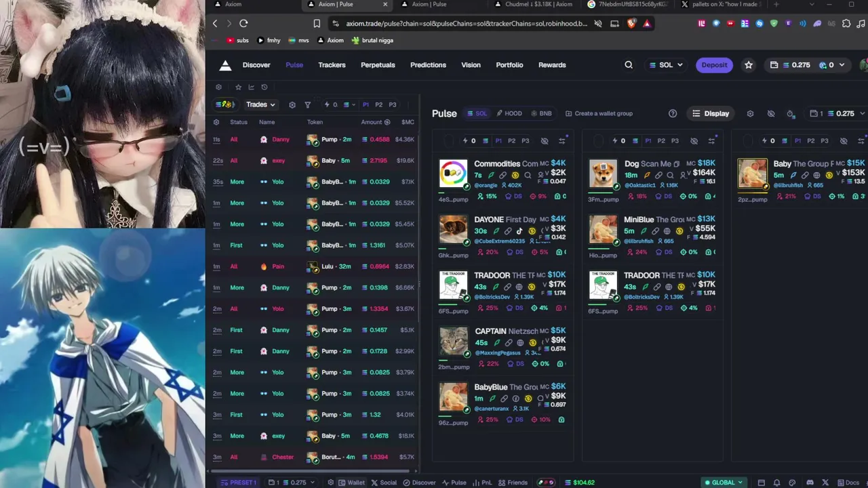Toggle the HOOD chain filter
The image size is (868, 488).
click(509, 114)
